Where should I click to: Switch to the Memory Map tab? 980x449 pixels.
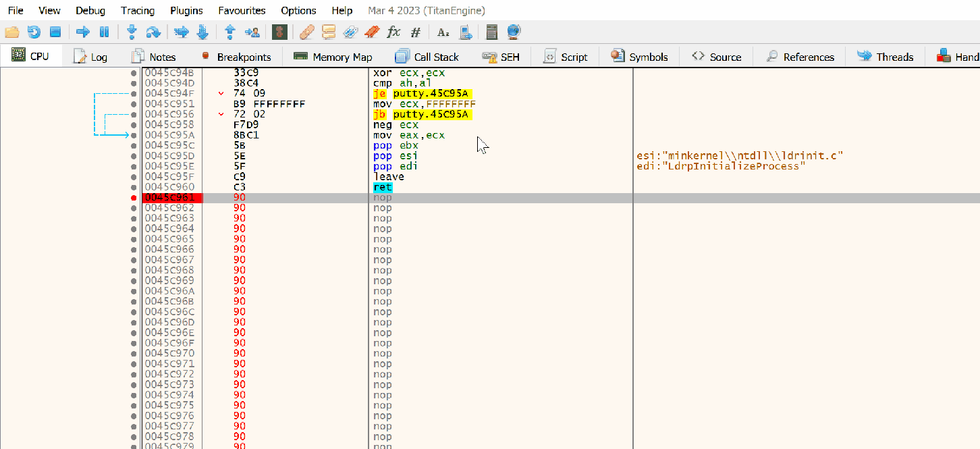click(x=333, y=57)
